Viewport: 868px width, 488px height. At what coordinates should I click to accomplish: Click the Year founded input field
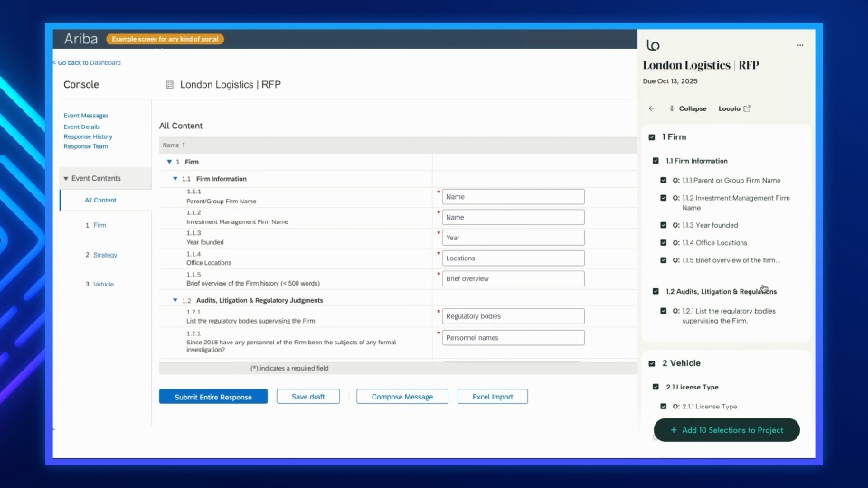pos(514,238)
